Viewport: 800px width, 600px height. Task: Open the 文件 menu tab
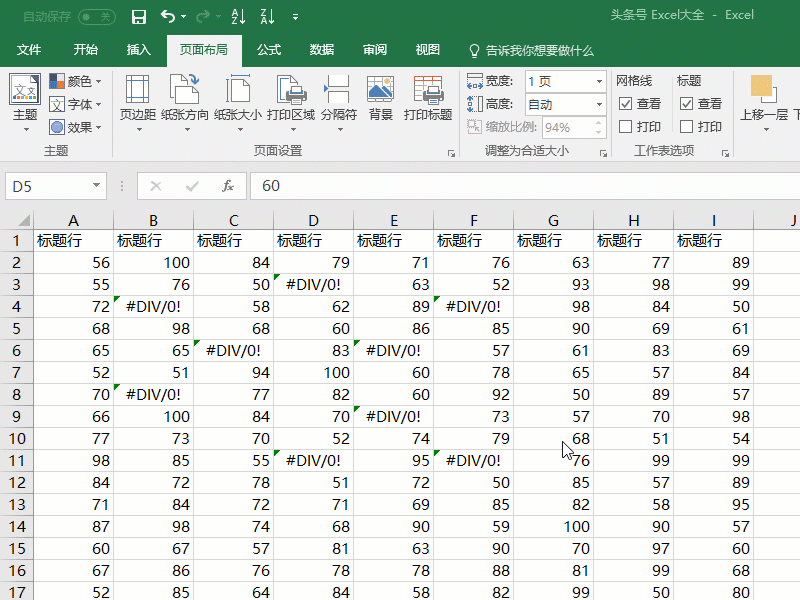pos(29,49)
